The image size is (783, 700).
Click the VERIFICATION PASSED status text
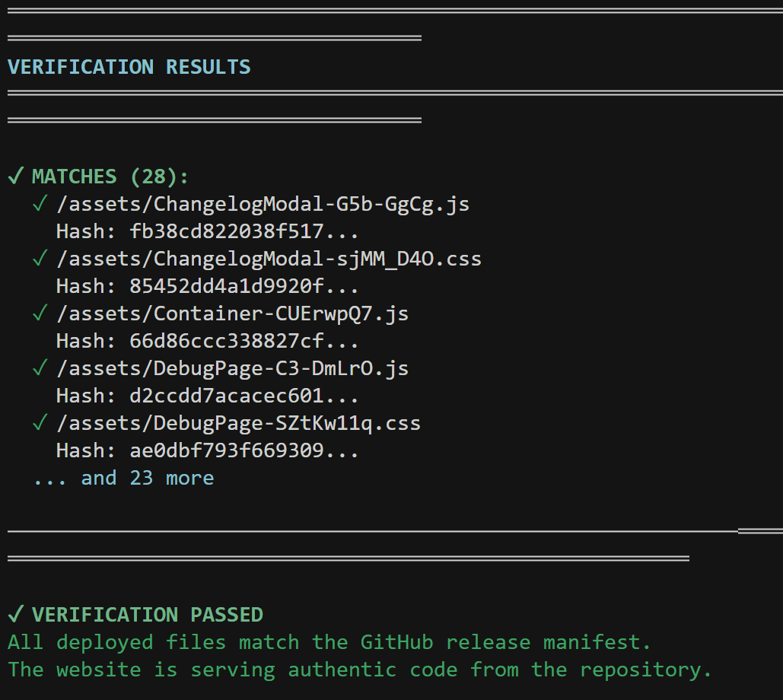coord(147,615)
